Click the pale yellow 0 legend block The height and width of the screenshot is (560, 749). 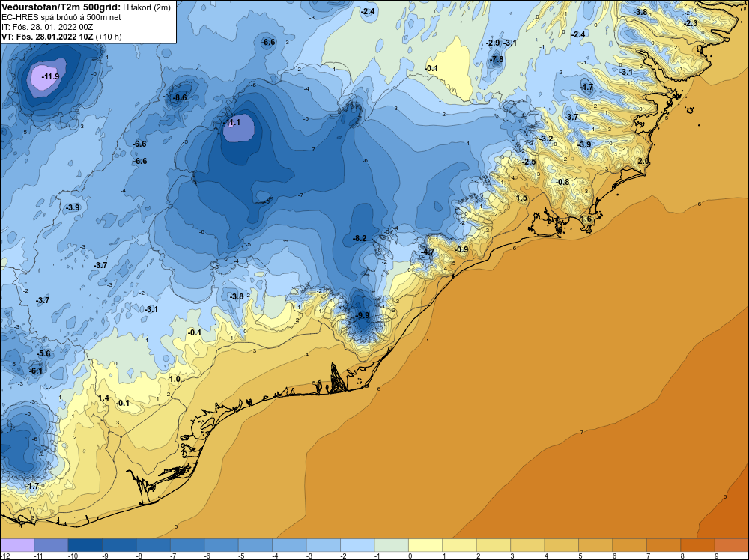[x=425, y=545]
